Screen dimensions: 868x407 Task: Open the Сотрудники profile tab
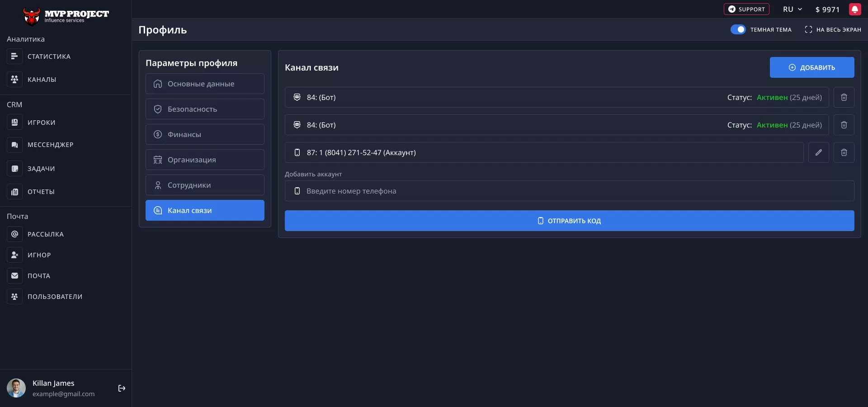tap(205, 185)
